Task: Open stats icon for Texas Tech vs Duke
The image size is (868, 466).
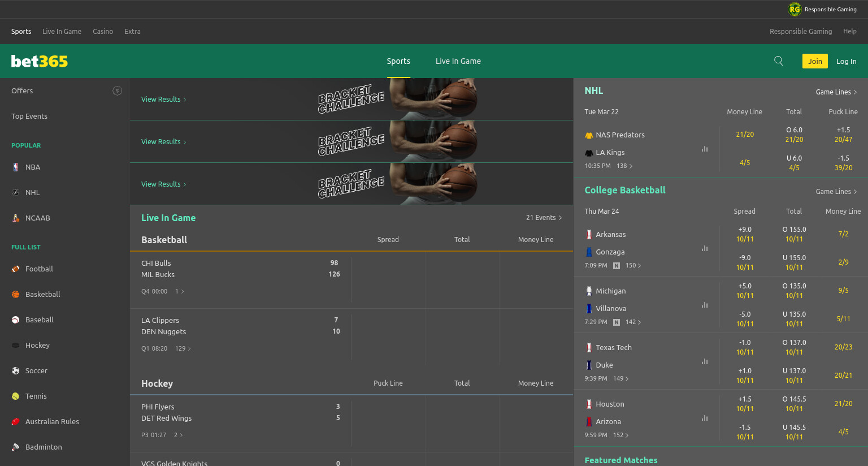Action: tap(705, 361)
